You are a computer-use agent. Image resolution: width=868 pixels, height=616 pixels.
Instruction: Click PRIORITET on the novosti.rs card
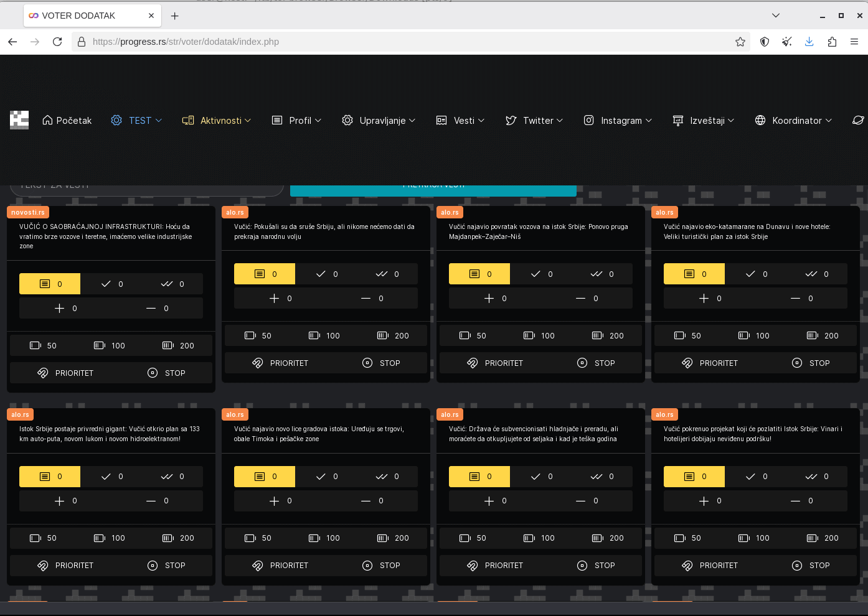point(65,373)
